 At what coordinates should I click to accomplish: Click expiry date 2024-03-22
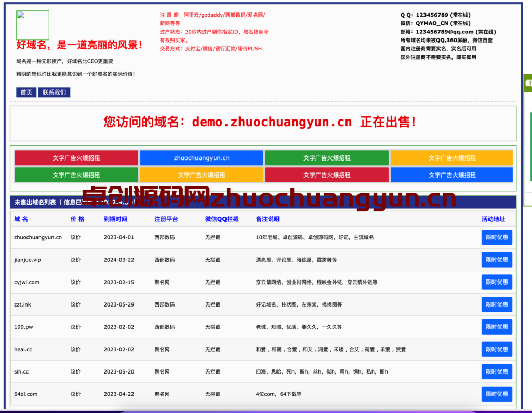click(119, 260)
